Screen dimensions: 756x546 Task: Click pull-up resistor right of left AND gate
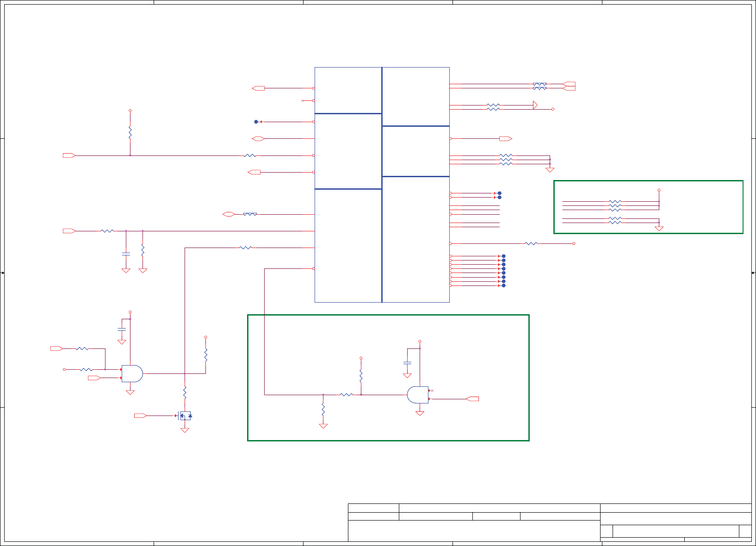[205, 355]
